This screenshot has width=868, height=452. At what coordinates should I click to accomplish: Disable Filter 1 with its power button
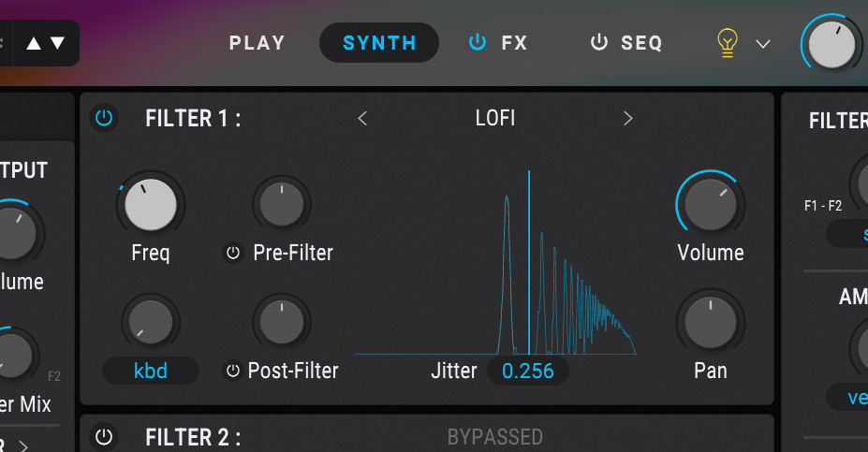104,118
